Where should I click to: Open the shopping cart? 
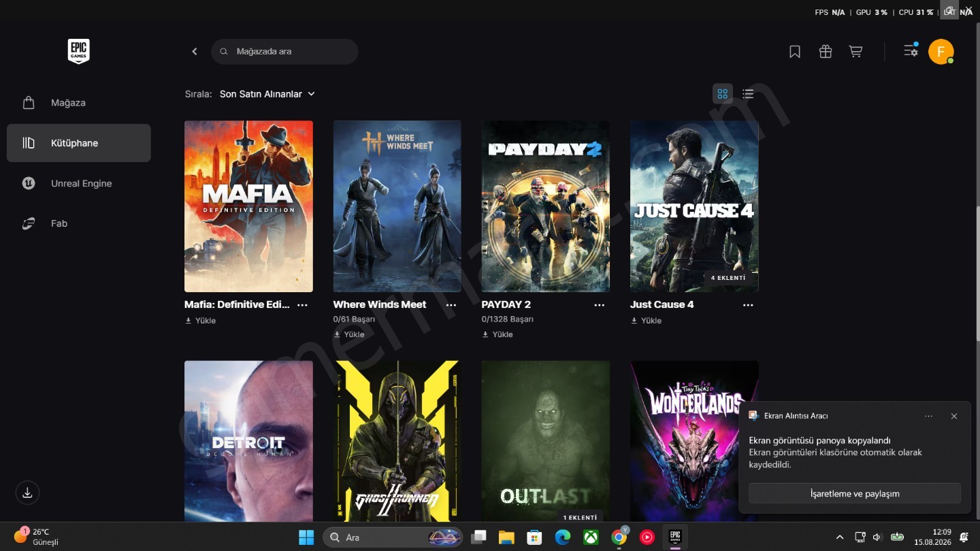pos(856,51)
